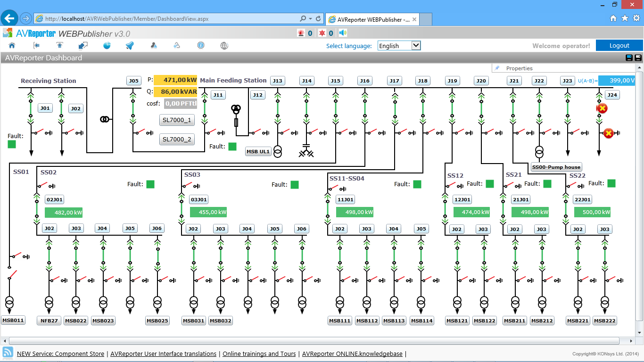644x362 pixels.
Task: Pin the Properties panel with pushpin
Action: [497, 68]
